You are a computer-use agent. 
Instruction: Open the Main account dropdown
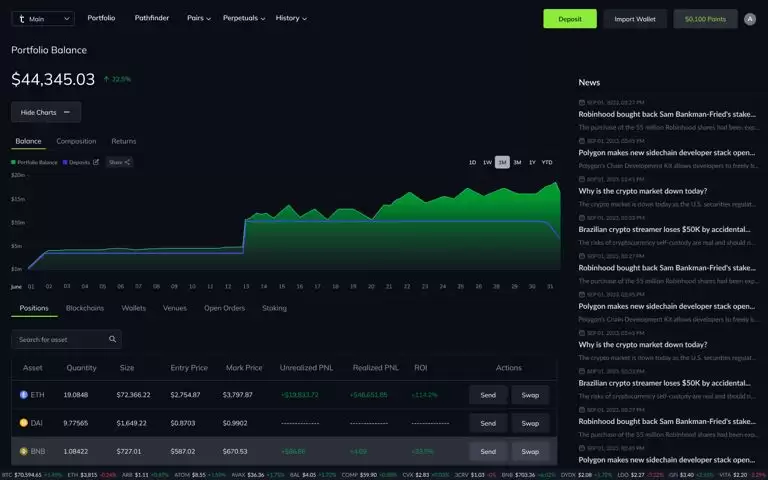click(43, 19)
